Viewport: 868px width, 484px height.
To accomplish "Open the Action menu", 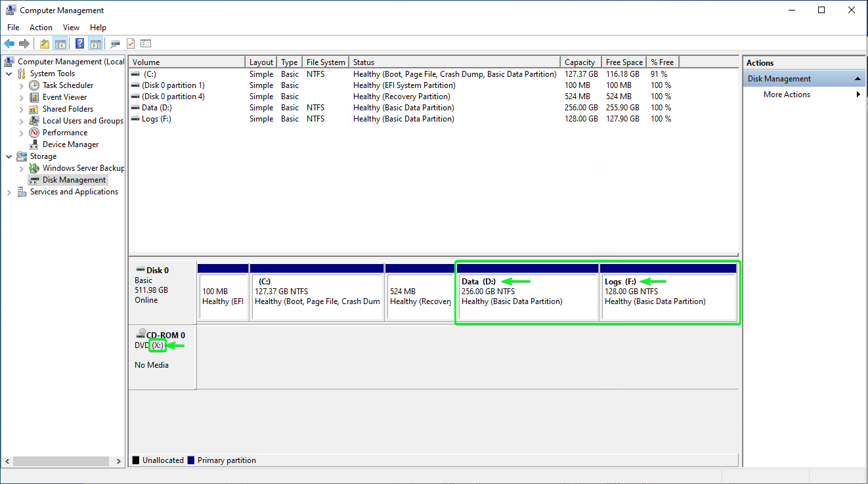I will 41,28.
